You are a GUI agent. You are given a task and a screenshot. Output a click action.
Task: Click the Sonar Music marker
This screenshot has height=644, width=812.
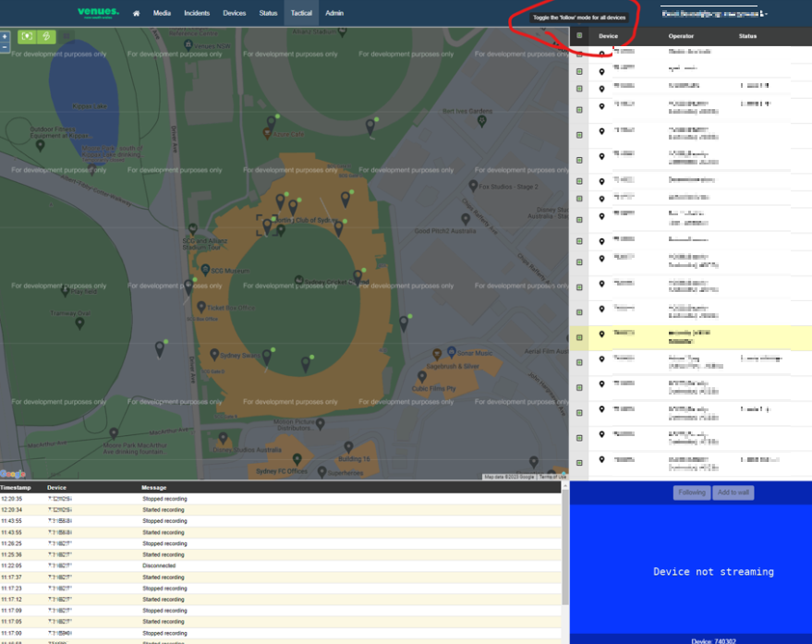click(451, 352)
